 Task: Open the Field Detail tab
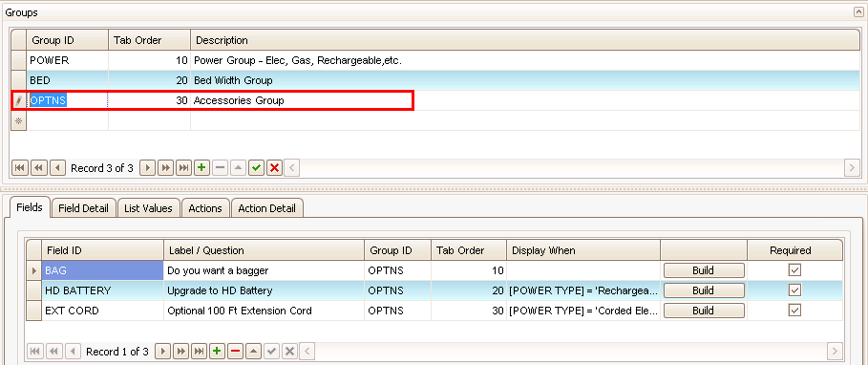click(x=84, y=209)
